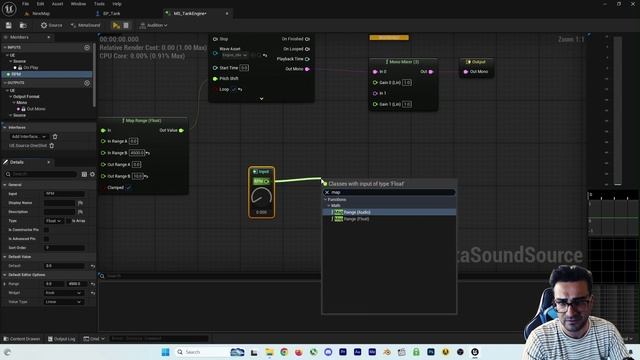Open the Audition dropdown
Image resolution: width=640 pixels, height=360 pixels.
pyautogui.click(x=153, y=25)
